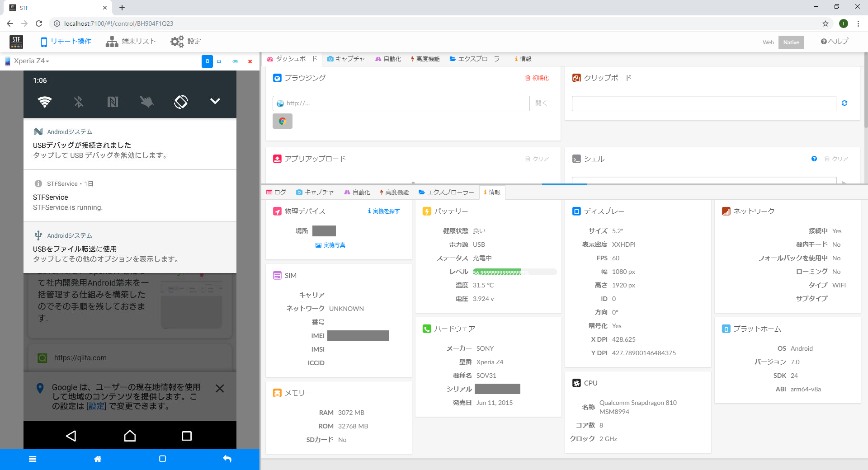Focus the clipboard text field
Viewport: 868px width, 470px height.
pos(704,103)
